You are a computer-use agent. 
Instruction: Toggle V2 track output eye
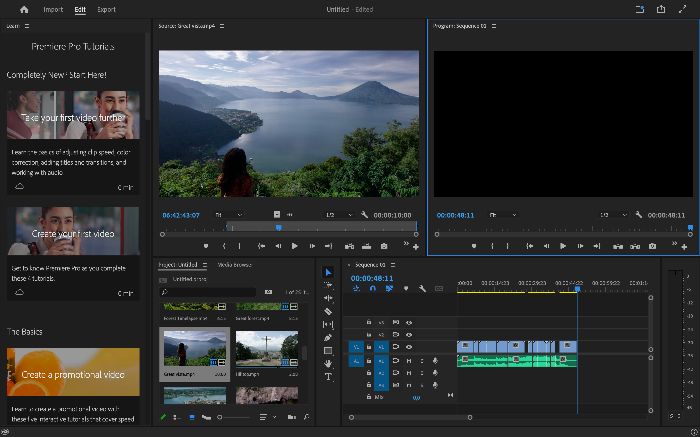pyautogui.click(x=409, y=334)
